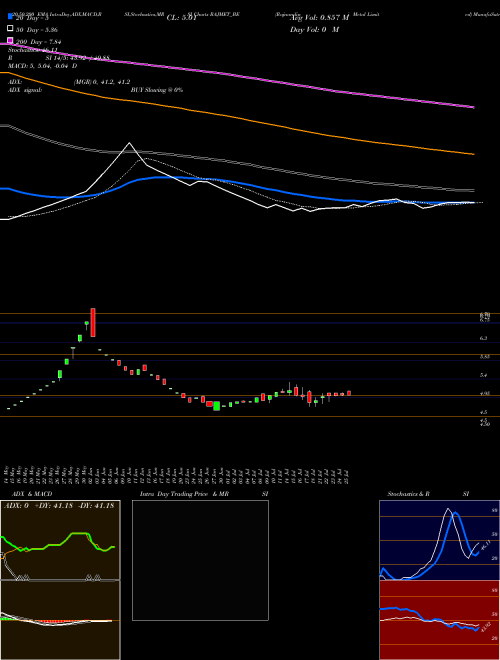Click the 6.3 price axis label

pos(484,338)
